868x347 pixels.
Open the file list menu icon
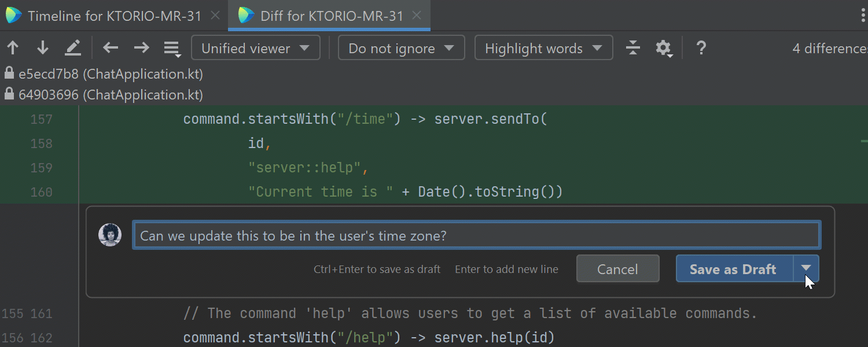(172, 49)
